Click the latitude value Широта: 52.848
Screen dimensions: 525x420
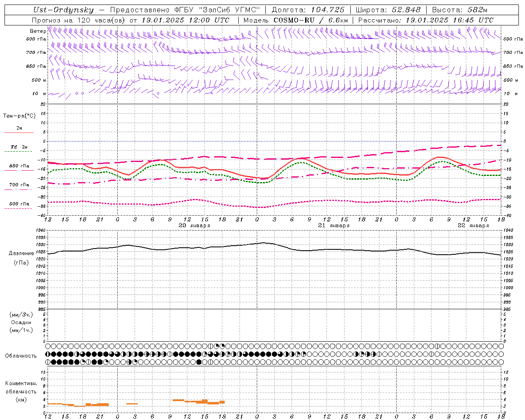(x=388, y=10)
